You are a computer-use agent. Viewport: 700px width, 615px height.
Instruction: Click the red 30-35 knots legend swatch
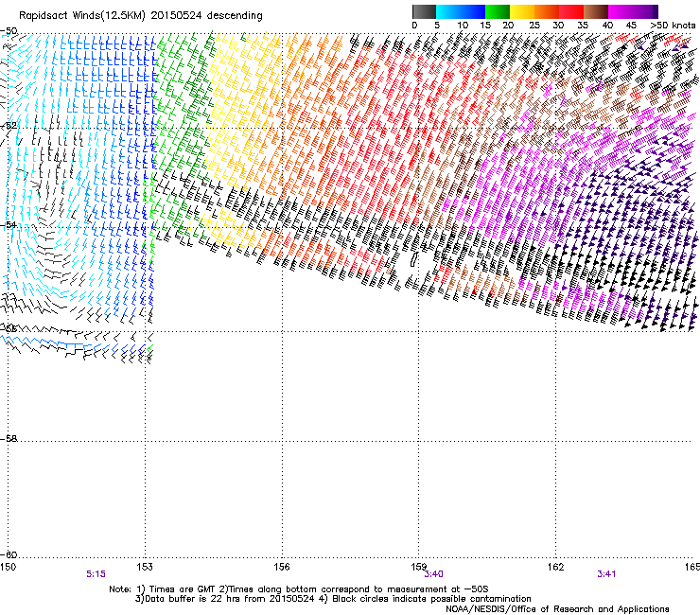(x=571, y=11)
